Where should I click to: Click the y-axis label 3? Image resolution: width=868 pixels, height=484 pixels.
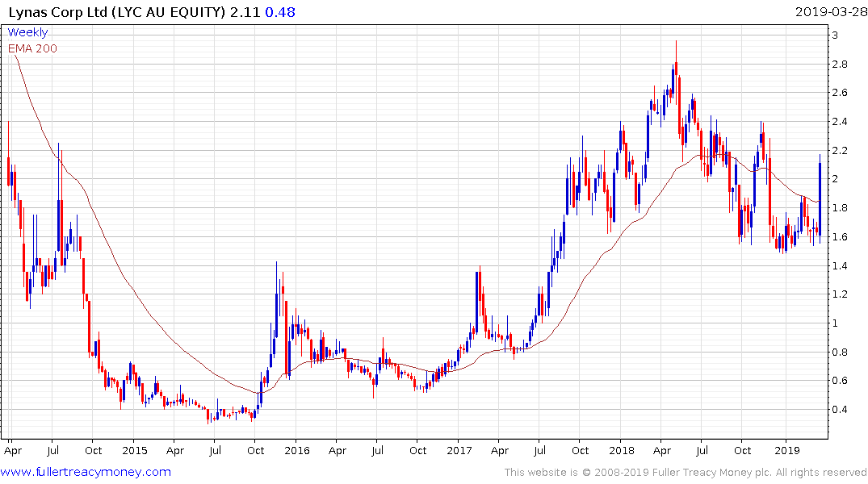[x=836, y=35]
